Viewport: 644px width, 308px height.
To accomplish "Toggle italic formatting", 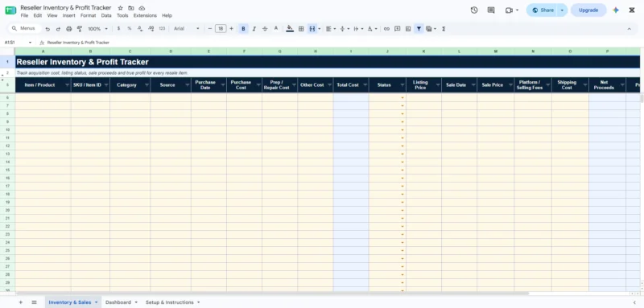I will point(254,29).
